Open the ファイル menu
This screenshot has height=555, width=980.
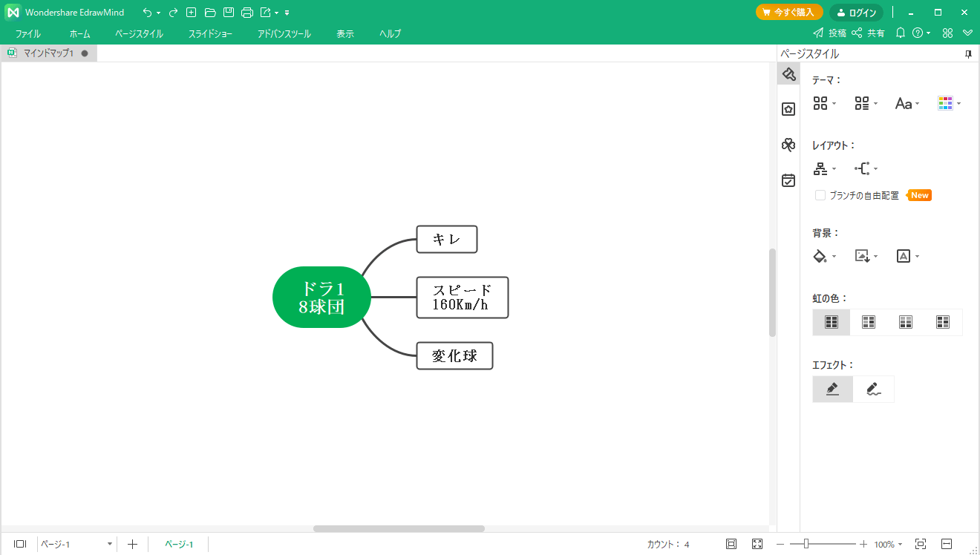[28, 34]
